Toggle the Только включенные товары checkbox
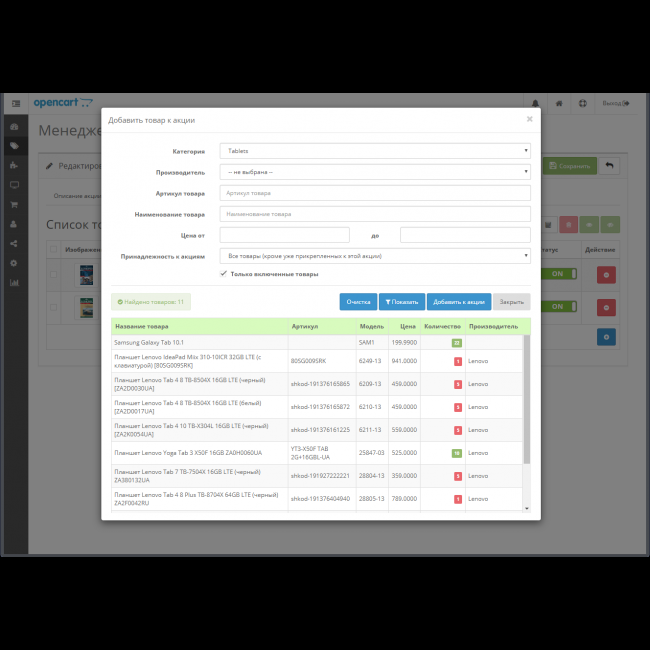This screenshot has height=650, width=650. click(223, 274)
